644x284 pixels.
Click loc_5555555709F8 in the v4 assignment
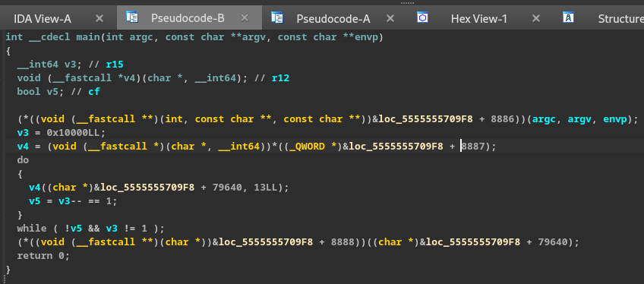pyautogui.click(x=396, y=146)
